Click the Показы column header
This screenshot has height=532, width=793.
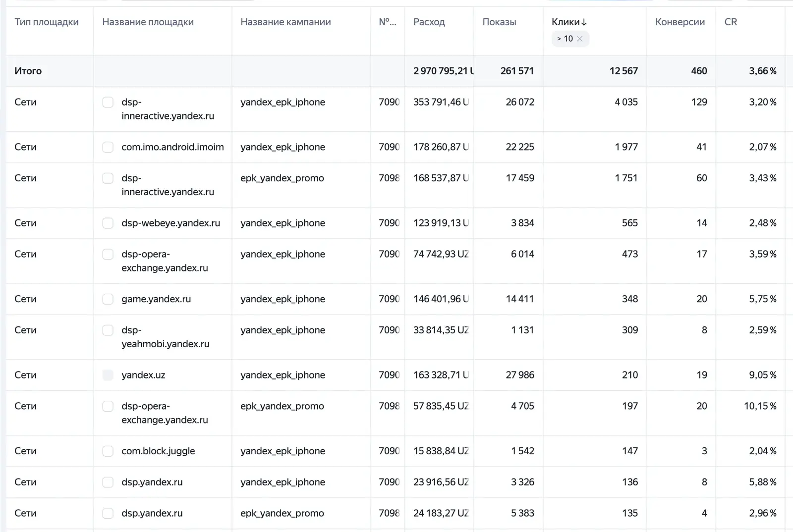[499, 22]
